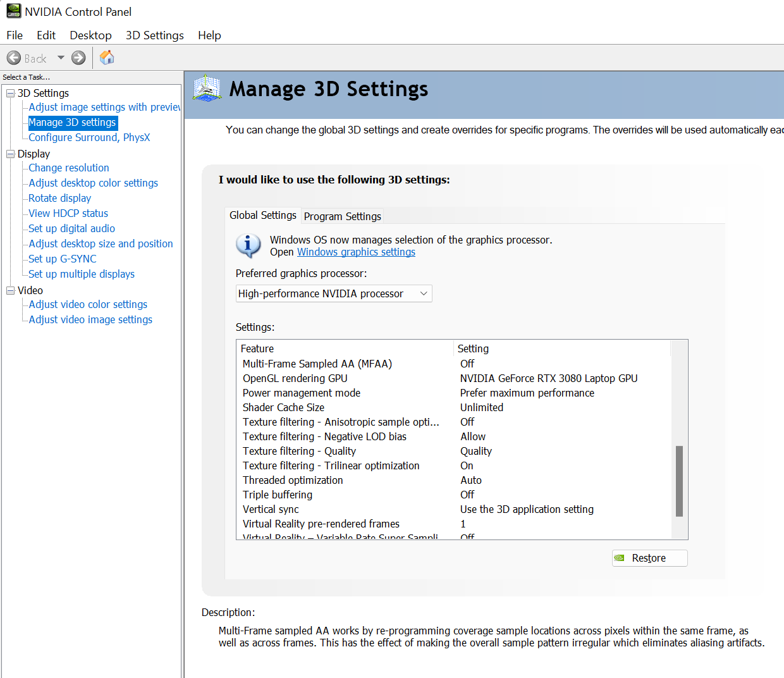This screenshot has height=678, width=784.
Task: Click the scrollbar thumb in Settings list
Action: coord(679,481)
